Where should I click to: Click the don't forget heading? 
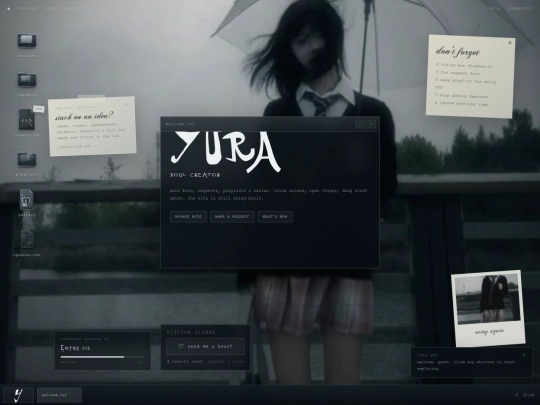tap(457, 52)
